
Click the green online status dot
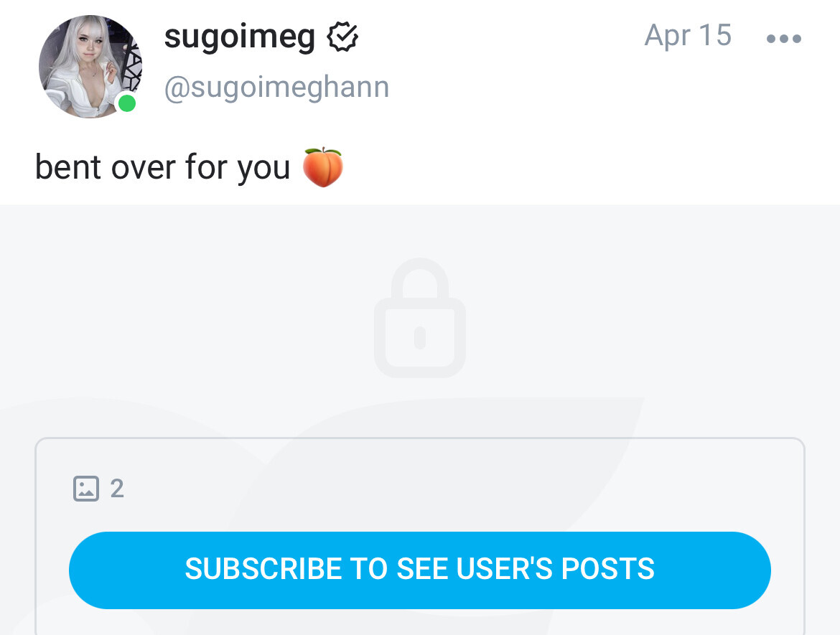127,103
